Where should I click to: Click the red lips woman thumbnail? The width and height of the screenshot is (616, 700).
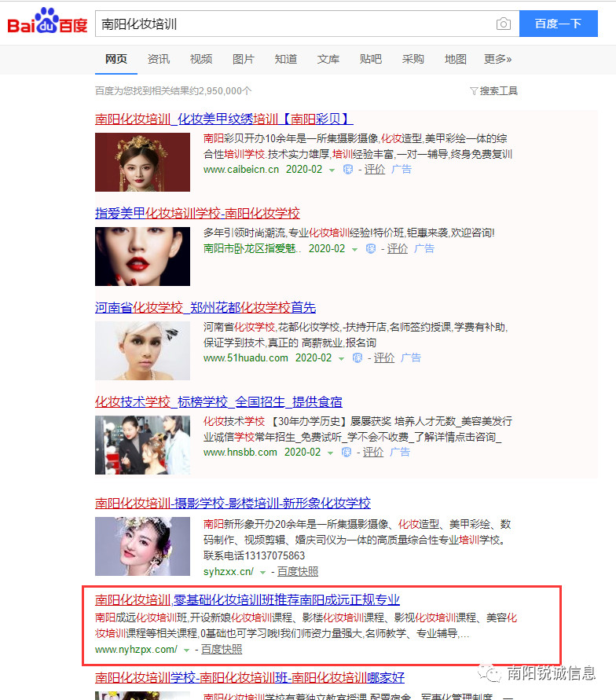pos(142,256)
